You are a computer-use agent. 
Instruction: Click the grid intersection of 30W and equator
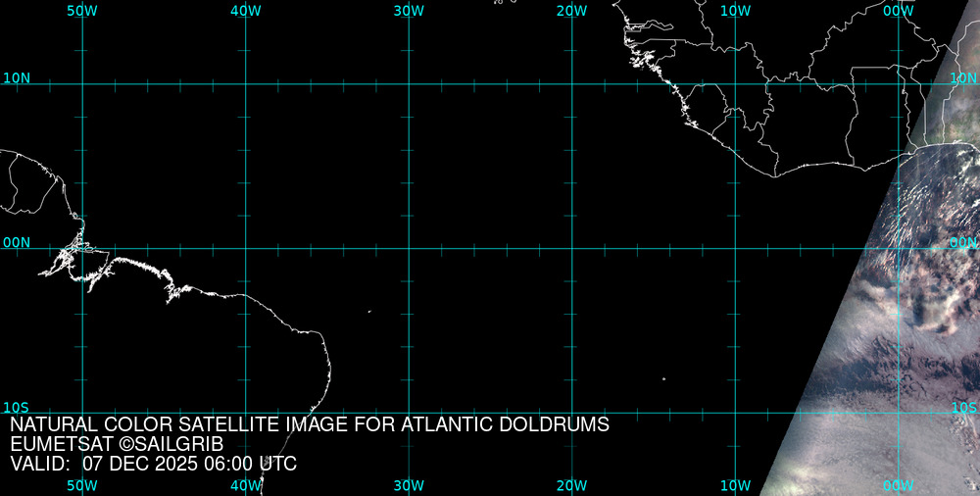pyautogui.click(x=409, y=248)
